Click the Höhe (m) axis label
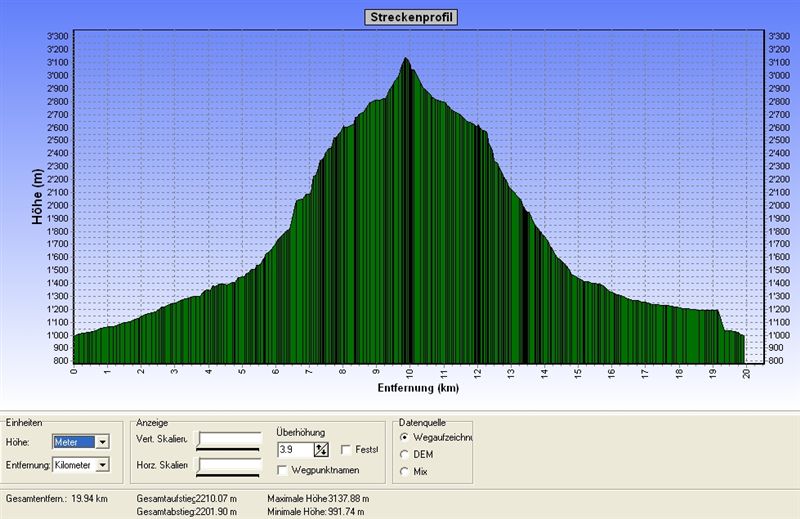Screen dimensions: 800x519 point(39,196)
